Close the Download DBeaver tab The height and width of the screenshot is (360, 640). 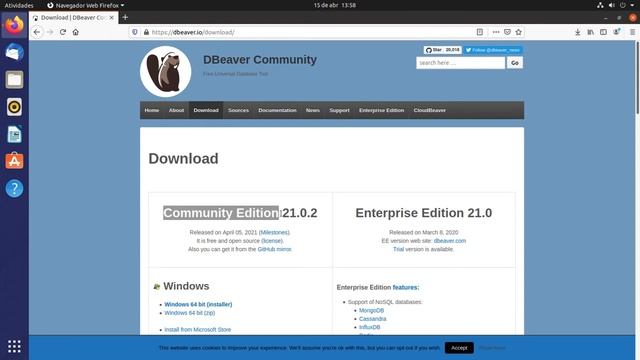coord(111,18)
